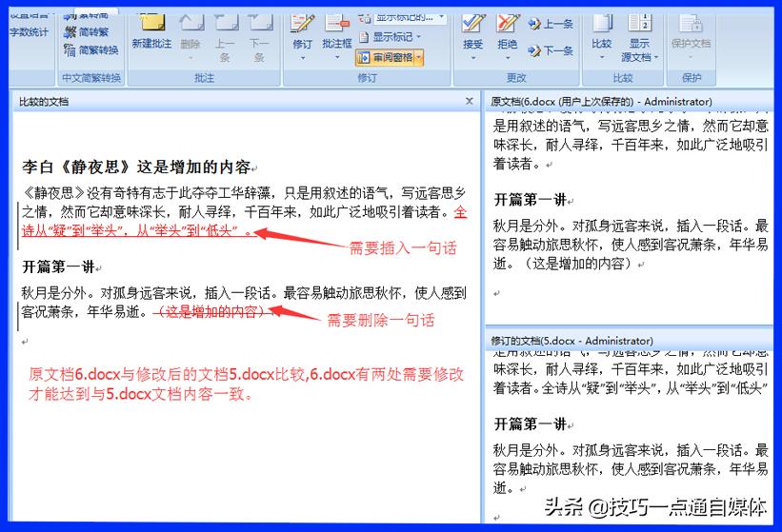The width and height of the screenshot is (782, 532).
Task: Expand dropdown arrow under 修订
Action: tap(303, 58)
